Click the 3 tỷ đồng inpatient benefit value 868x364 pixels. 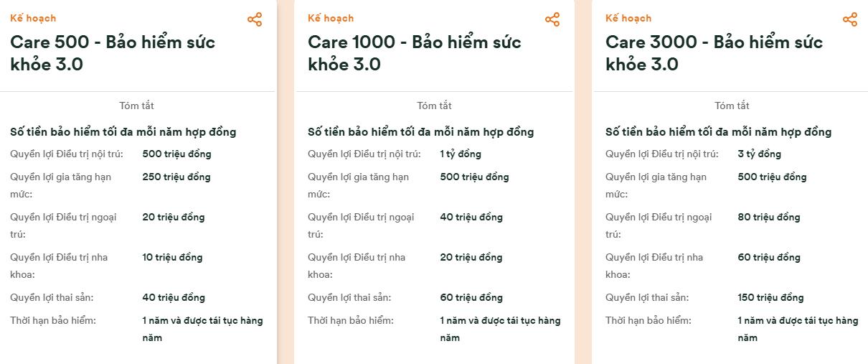tap(760, 154)
